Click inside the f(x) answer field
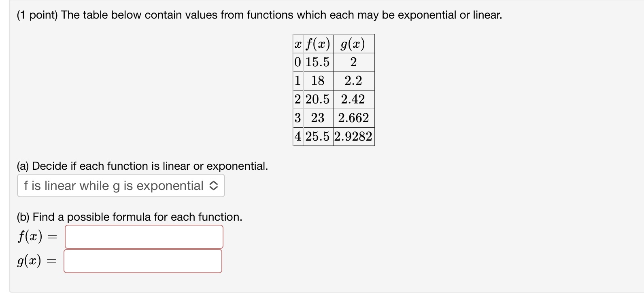644x293 pixels. pyautogui.click(x=144, y=237)
